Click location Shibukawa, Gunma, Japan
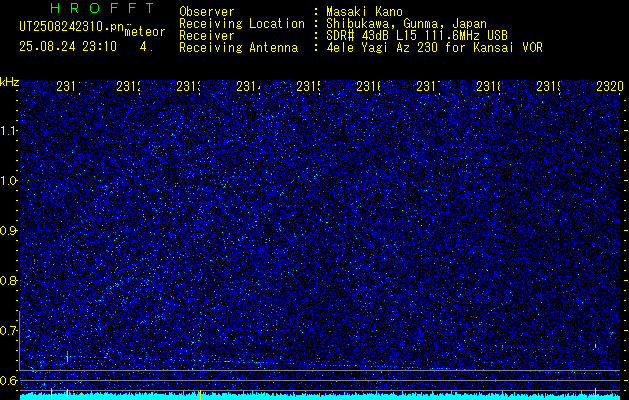The width and height of the screenshot is (629, 400). [x=406, y=24]
